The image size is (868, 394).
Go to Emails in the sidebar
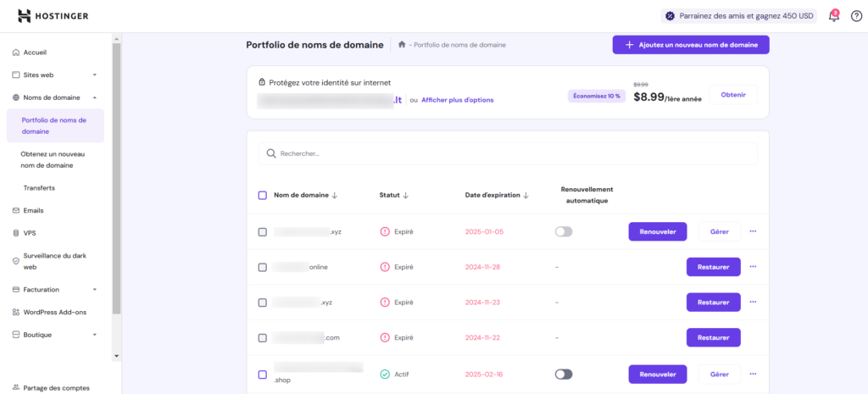coord(34,210)
